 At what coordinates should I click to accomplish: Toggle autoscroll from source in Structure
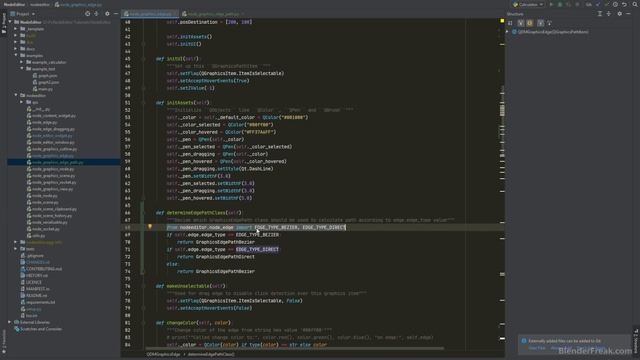pos(549,23)
